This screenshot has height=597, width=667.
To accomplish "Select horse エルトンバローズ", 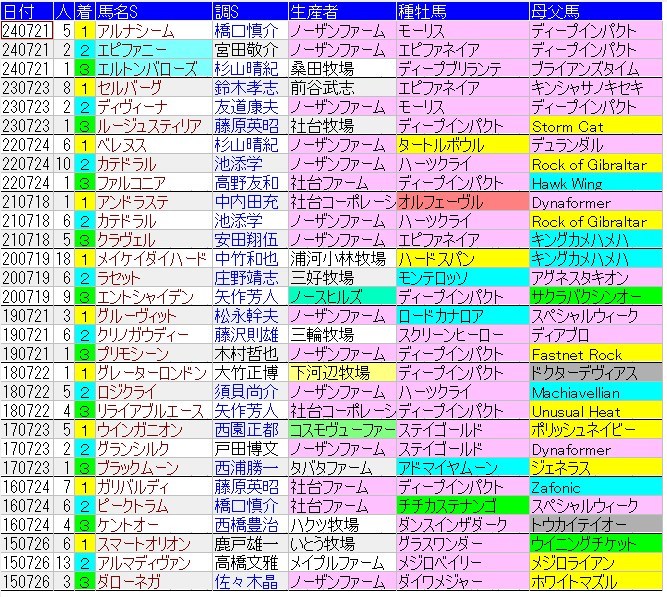I will click(154, 69).
